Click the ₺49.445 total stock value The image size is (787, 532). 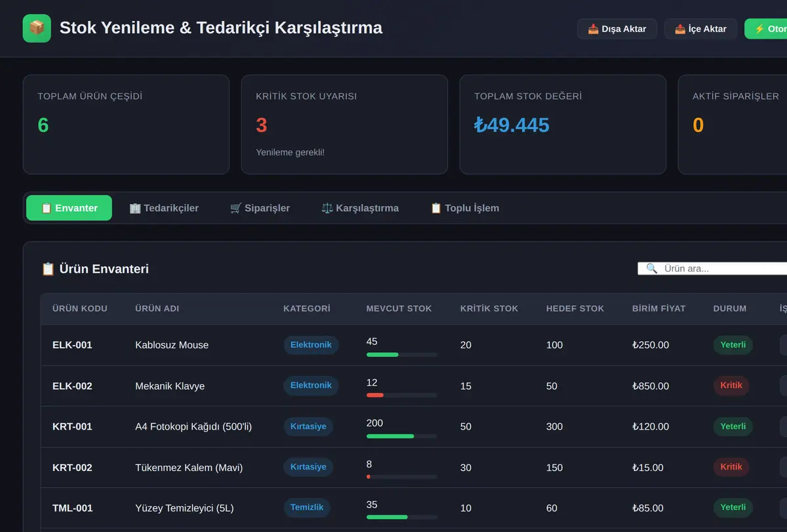click(512, 125)
